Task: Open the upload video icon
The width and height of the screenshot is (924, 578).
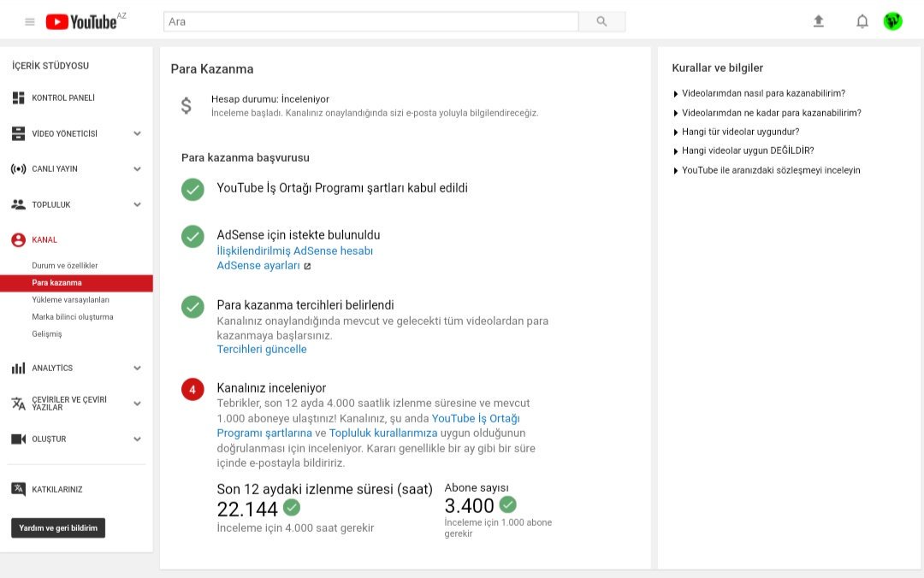Action: click(819, 21)
